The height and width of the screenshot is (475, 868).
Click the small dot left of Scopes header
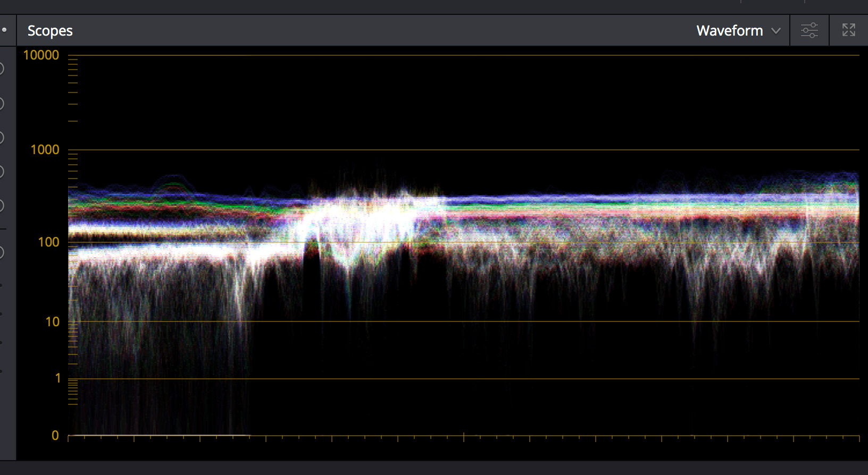pyautogui.click(x=4, y=30)
